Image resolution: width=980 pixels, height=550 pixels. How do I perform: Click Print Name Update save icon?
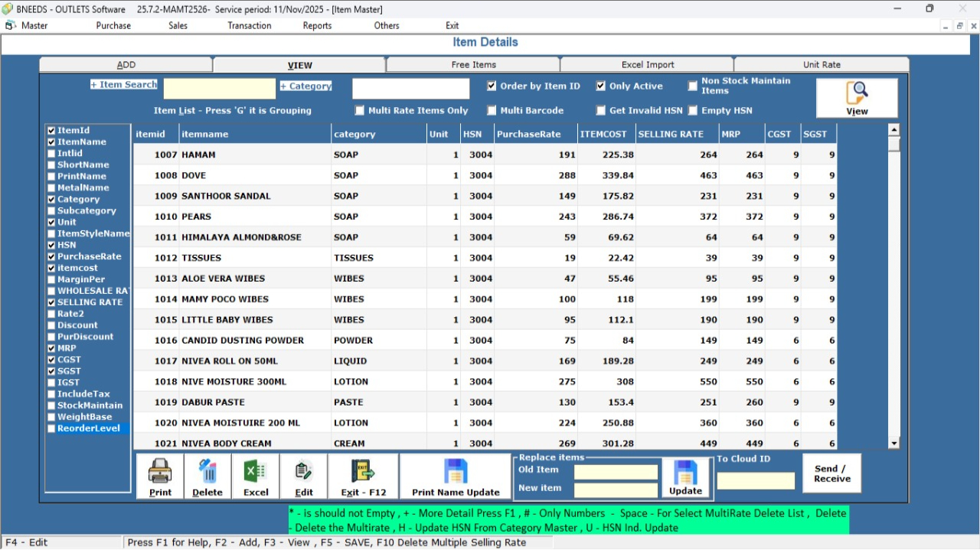click(x=456, y=471)
